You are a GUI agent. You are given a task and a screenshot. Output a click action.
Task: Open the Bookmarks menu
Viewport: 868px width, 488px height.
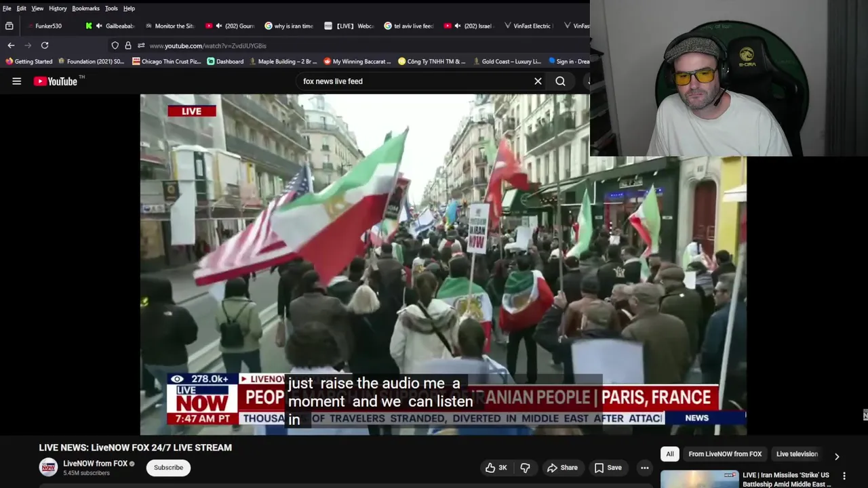85,8
